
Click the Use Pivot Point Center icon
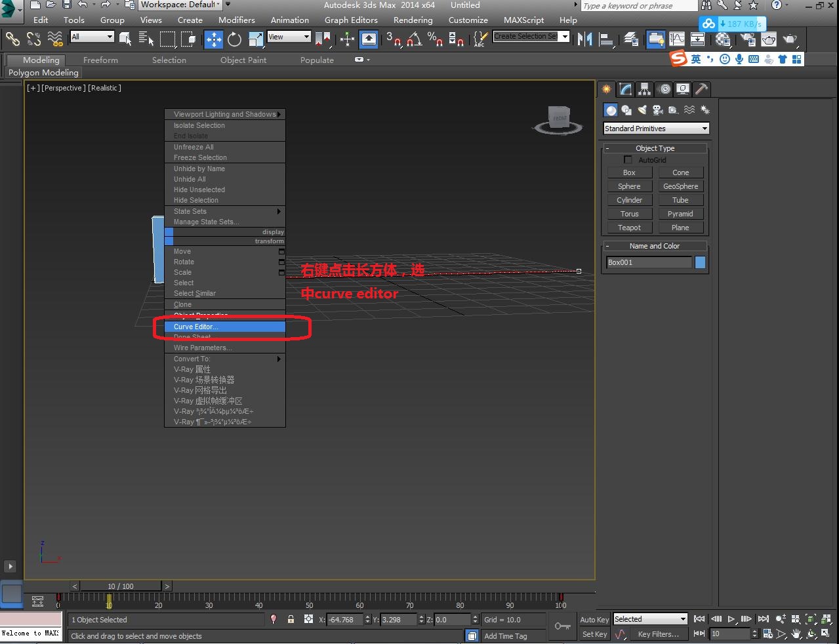[x=323, y=39]
